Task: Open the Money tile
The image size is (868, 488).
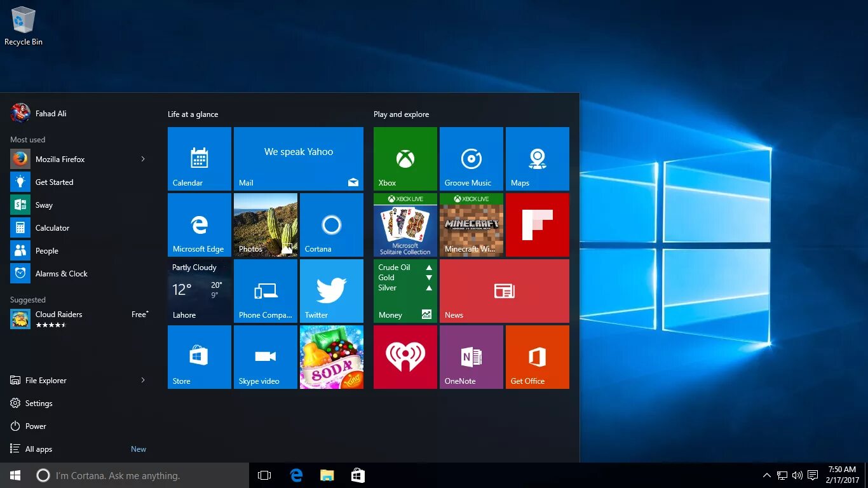Action: (405, 291)
